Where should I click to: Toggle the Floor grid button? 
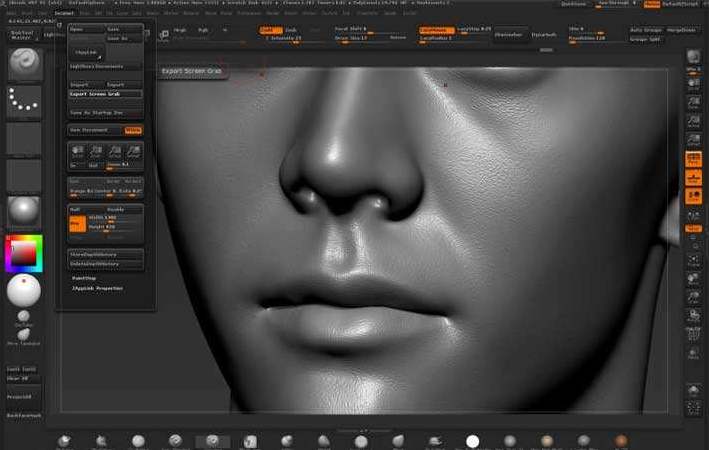coord(693,178)
